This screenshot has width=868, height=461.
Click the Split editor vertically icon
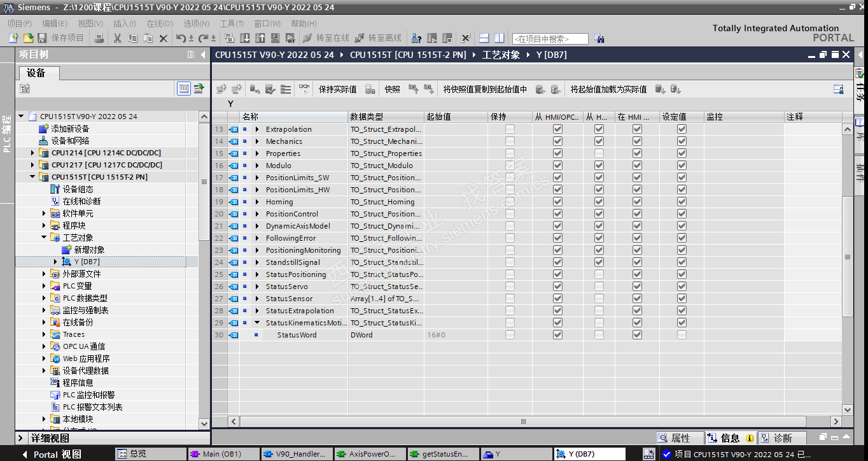pyautogui.click(x=500, y=38)
